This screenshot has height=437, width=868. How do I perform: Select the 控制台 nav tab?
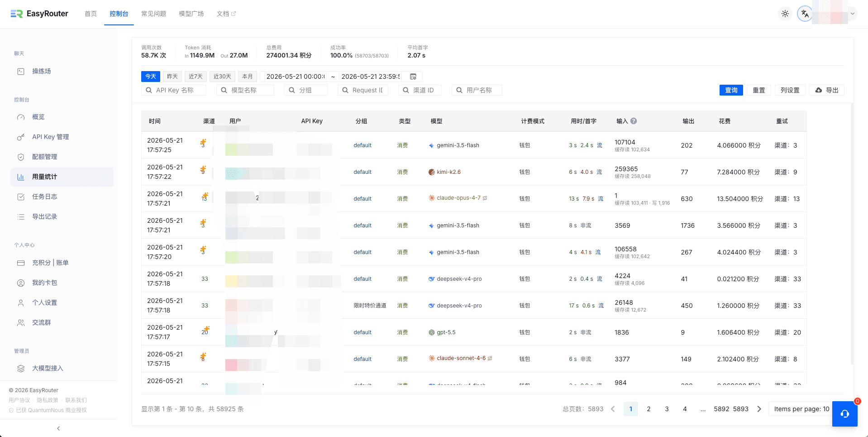pos(119,14)
